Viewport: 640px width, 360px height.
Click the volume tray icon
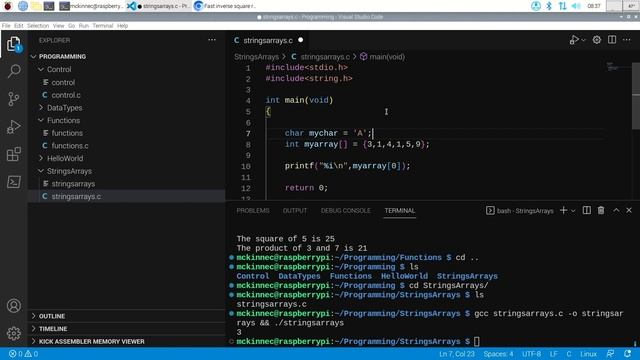point(576,6)
